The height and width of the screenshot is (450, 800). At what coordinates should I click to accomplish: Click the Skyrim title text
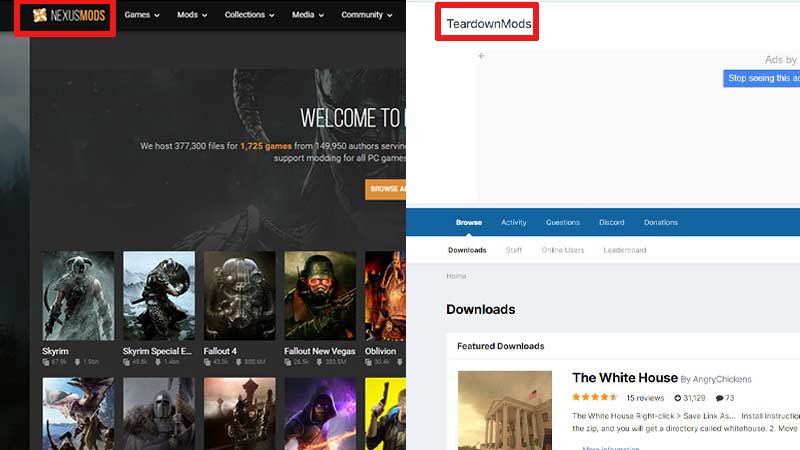55,351
